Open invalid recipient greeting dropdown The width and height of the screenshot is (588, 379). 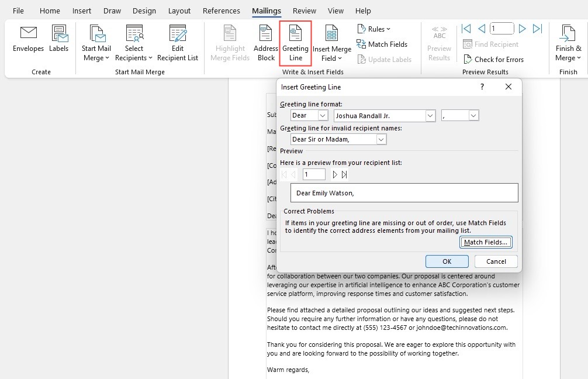coord(381,140)
